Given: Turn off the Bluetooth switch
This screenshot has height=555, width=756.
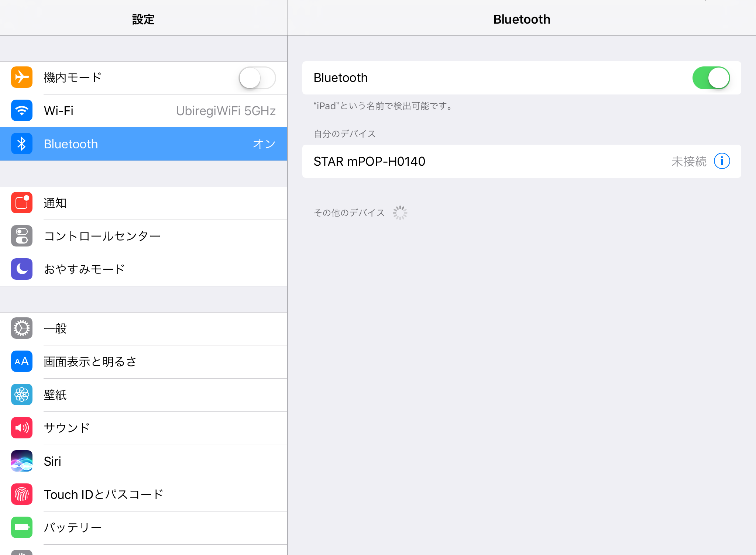Looking at the screenshot, I should 711,78.
